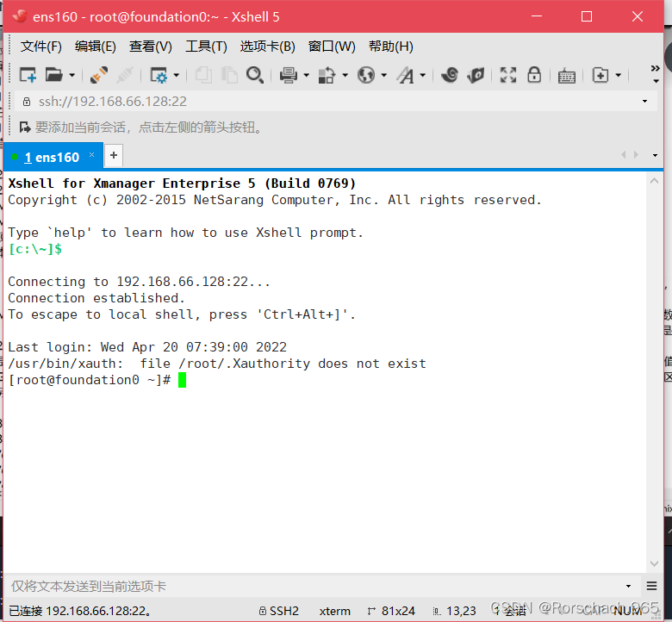The width and height of the screenshot is (672, 622).
Task: Click the Xshell window maximize button
Action: [x=587, y=16]
